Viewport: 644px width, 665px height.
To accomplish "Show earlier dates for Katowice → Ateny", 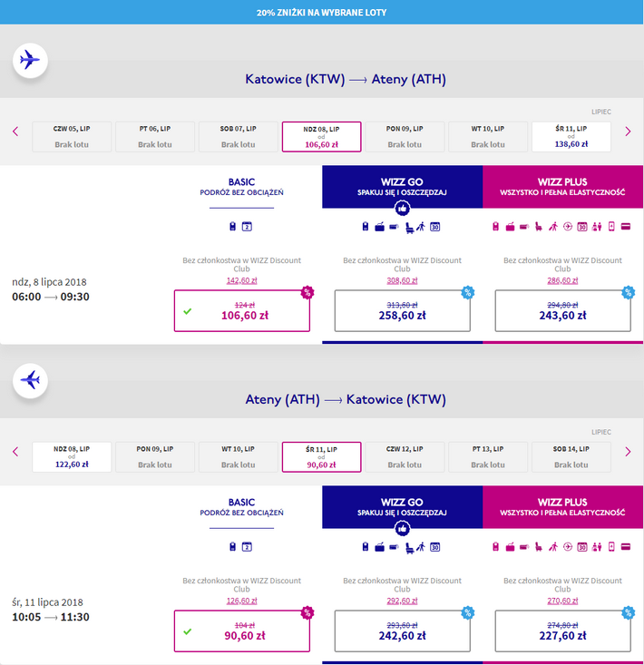I will (15, 132).
